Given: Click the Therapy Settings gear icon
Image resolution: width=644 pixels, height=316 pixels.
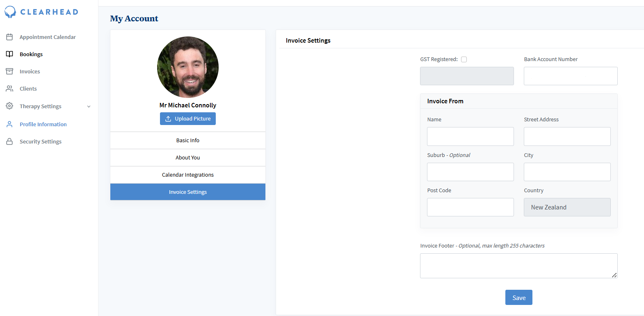Looking at the screenshot, I should tap(9, 106).
